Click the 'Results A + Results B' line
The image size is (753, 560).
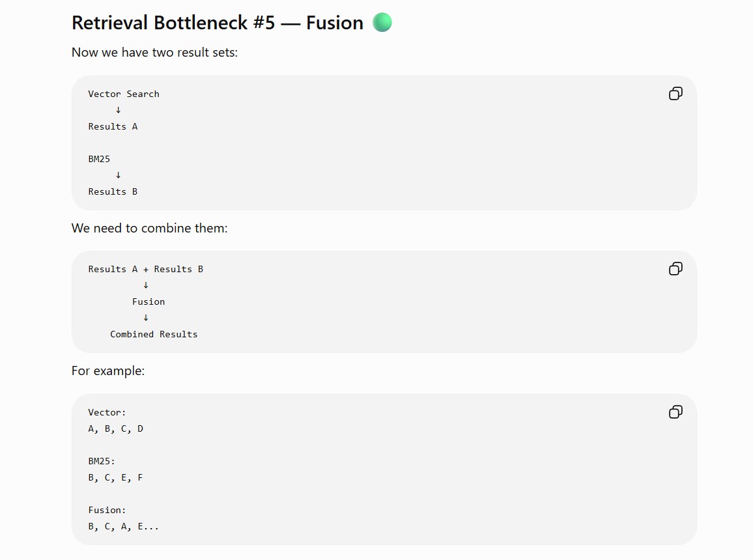pyautogui.click(x=145, y=269)
